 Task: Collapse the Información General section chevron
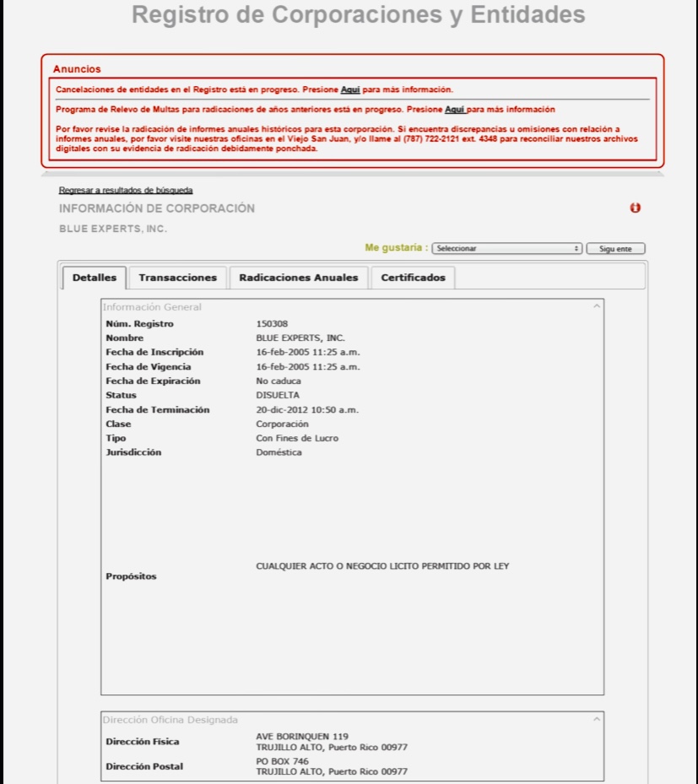click(598, 306)
